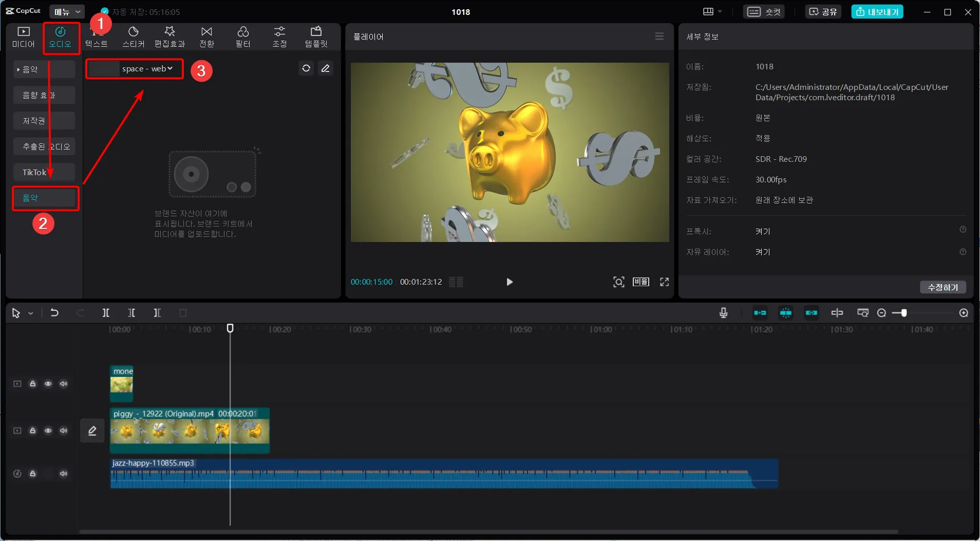980x541 pixels.
Task: Click the cover edit pencil button by video track
Action: (92, 431)
